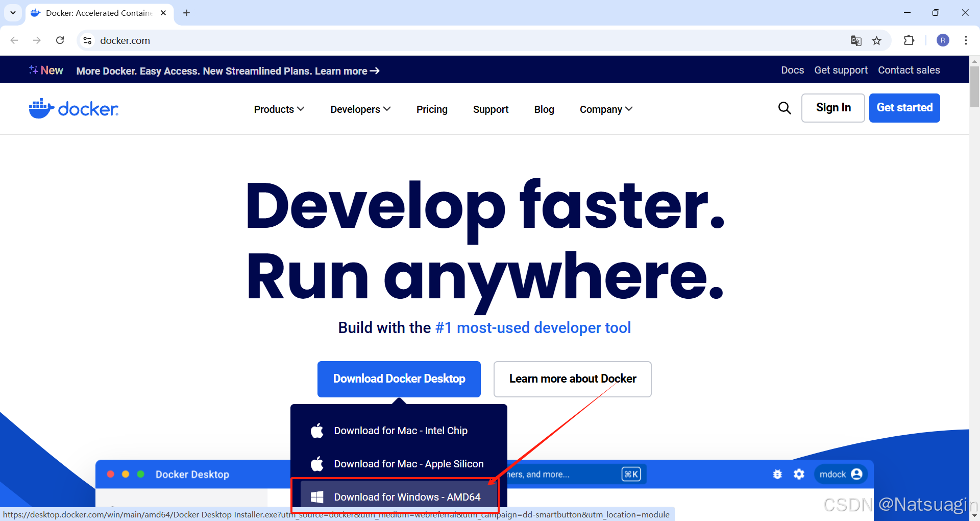Click the Get started button
The image size is (980, 521).
coord(904,108)
